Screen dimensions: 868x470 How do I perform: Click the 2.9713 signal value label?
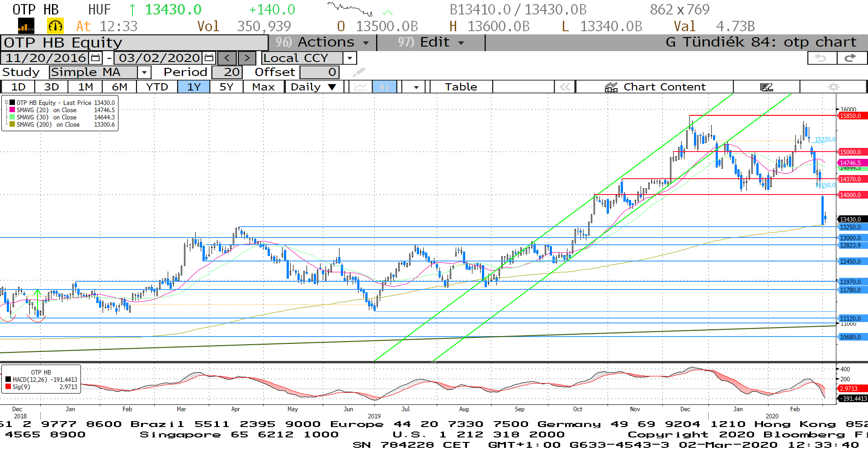pos(852,389)
